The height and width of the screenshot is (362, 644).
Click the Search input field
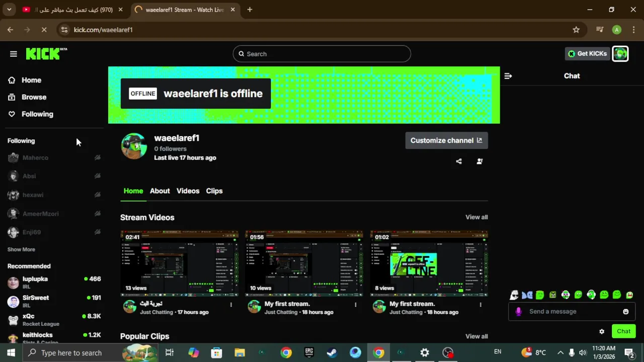coord(322,54)
